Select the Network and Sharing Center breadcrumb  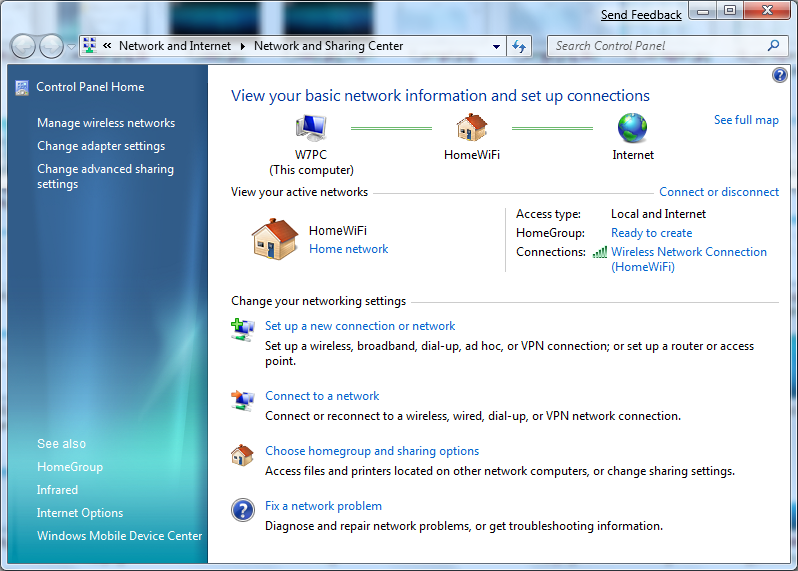328,46
